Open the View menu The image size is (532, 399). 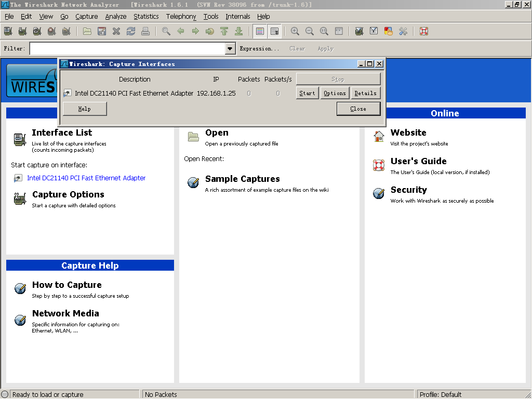[x=46, y=16]
